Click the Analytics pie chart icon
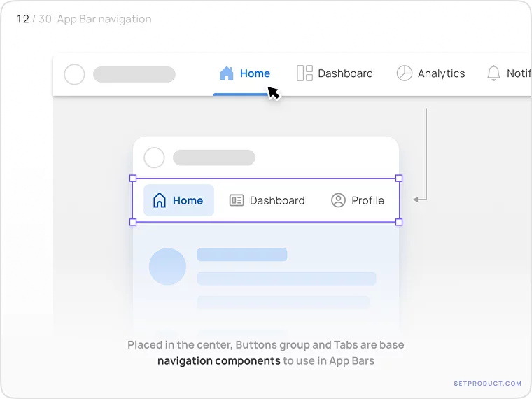Image resolution: width=532 pixels, height=399 pixels. coord(405,73)
